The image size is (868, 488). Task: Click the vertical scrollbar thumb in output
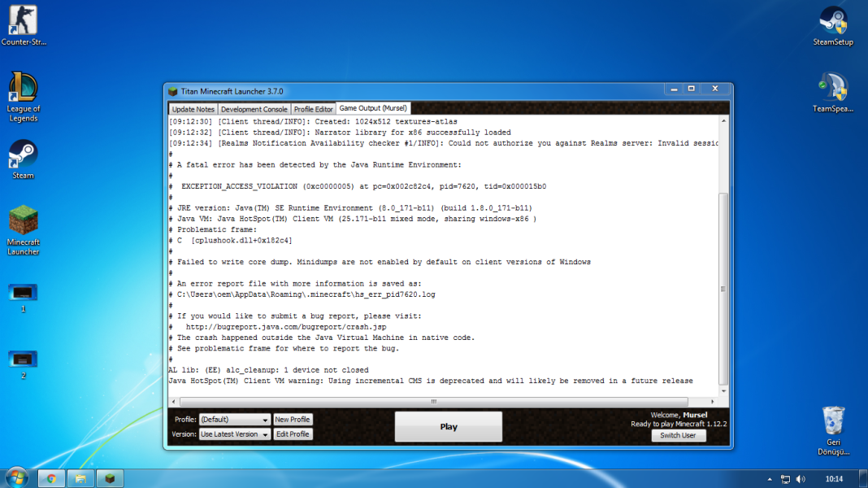[x=723, y=289]
